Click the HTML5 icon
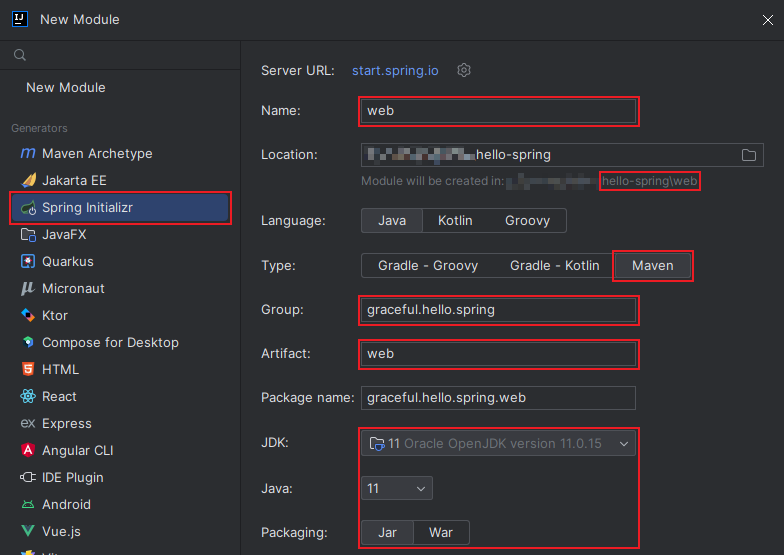Viewport: 784px width, 555px height. [28, 370]
